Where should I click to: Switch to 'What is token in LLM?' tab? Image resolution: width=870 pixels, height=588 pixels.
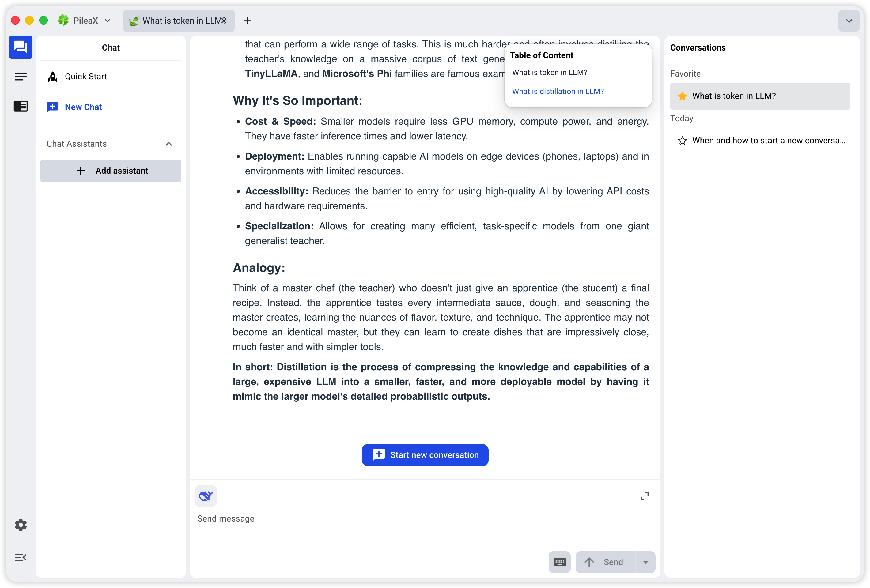(x=179, y=21)
